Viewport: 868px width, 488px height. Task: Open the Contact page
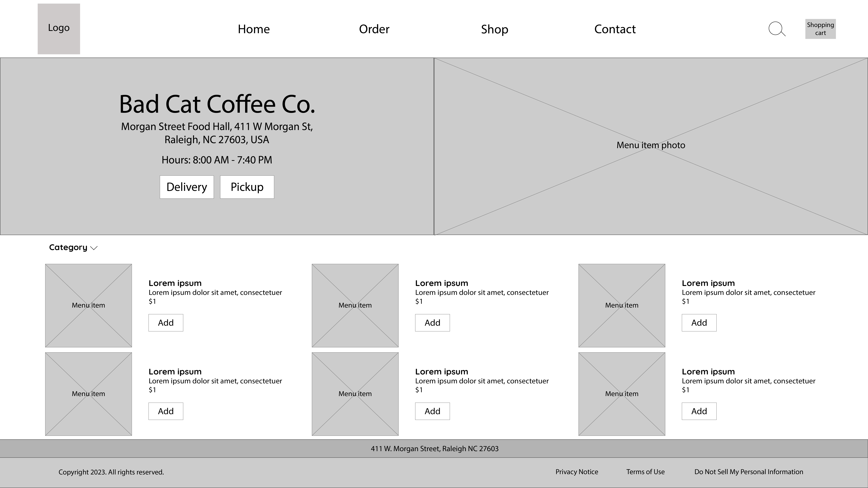click(615, 29)
